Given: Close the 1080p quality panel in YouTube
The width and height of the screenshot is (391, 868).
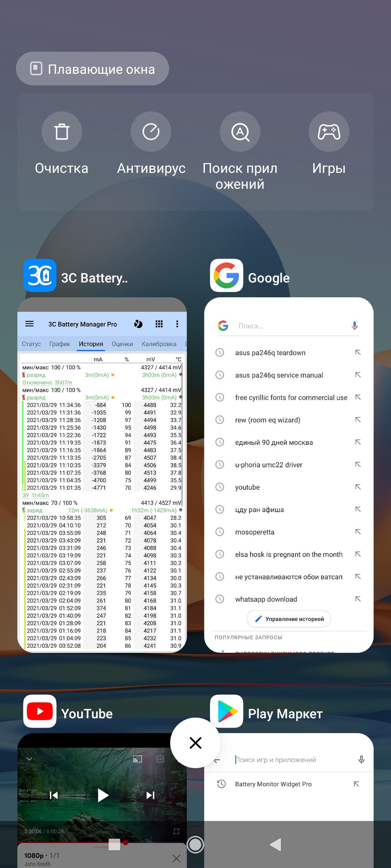Looking at the screenshot, I should point(176,858).
